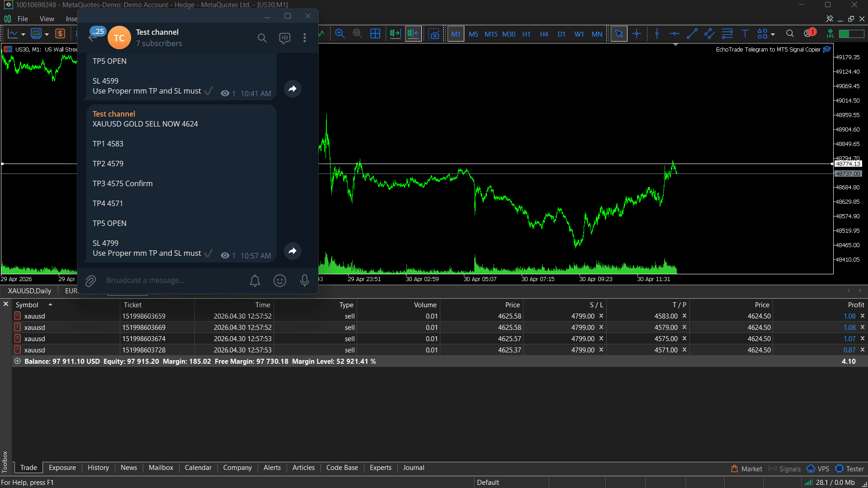The image size is (868, 488).
Task: Open search in MetaTrader toolbar
Action: [x=790, y=34]
